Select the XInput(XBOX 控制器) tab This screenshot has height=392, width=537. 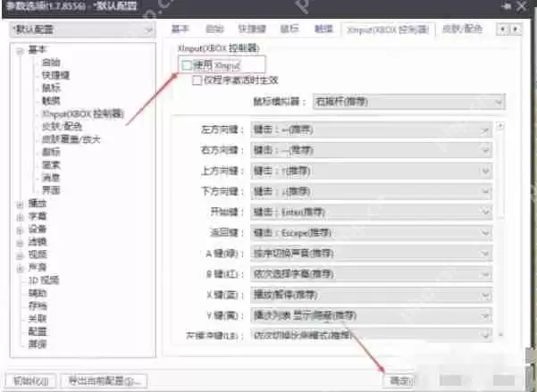(388, 29)
